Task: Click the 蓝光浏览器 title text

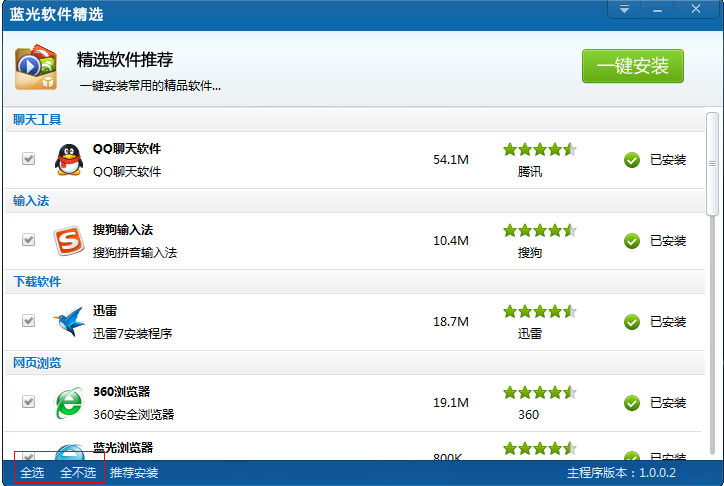Action: [x=123, y=448]
